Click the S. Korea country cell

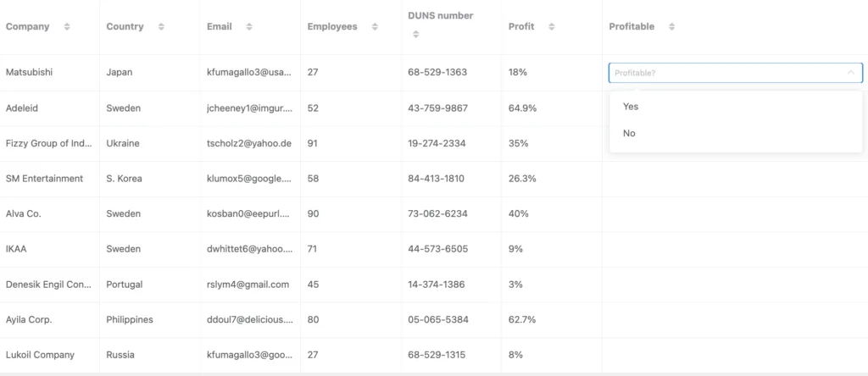click(150, 179)
